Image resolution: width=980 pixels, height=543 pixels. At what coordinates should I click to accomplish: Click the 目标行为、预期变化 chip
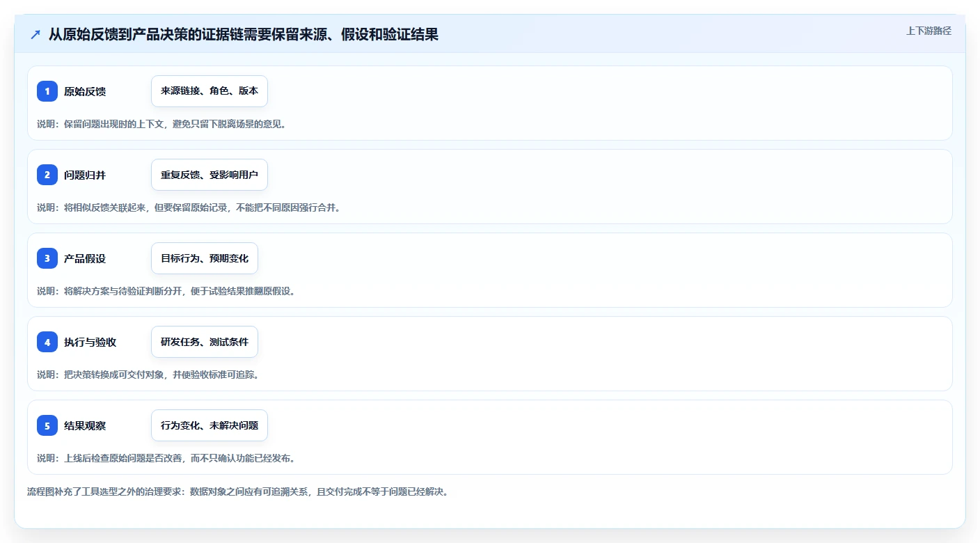pyautogui.click(x=205, y=258)
